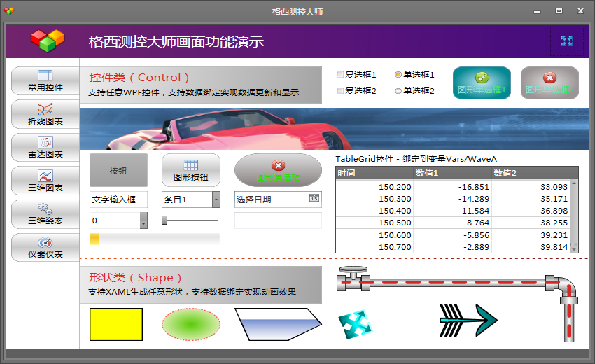Open the 三维图表 3D chart page

pos(45,181)
